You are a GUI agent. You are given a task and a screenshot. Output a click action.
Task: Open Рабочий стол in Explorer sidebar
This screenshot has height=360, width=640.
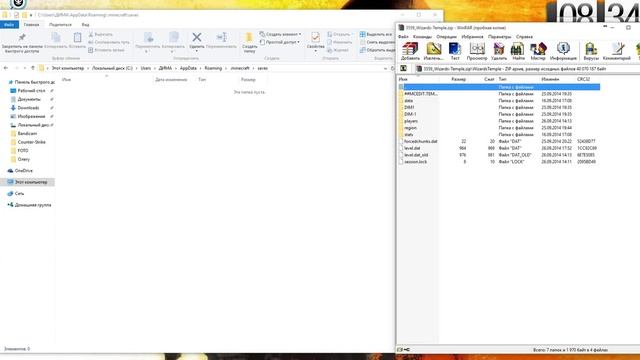point(31,91)
